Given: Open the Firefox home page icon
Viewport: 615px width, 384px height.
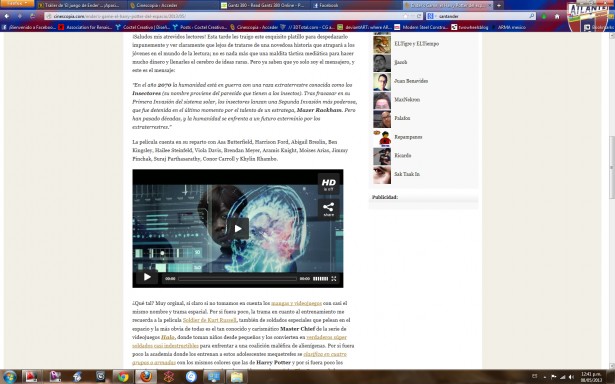Looking at the screenshot, I should point(557,16).
